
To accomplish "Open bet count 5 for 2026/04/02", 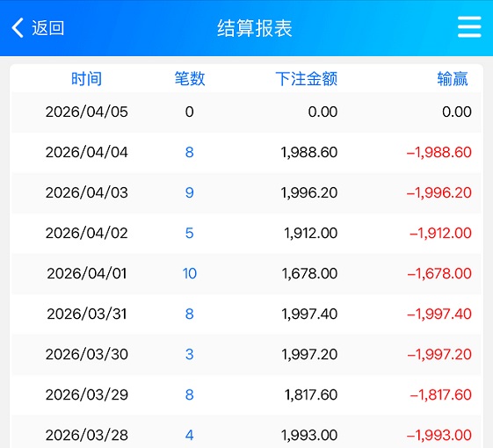I will click(x=189, y=233).
